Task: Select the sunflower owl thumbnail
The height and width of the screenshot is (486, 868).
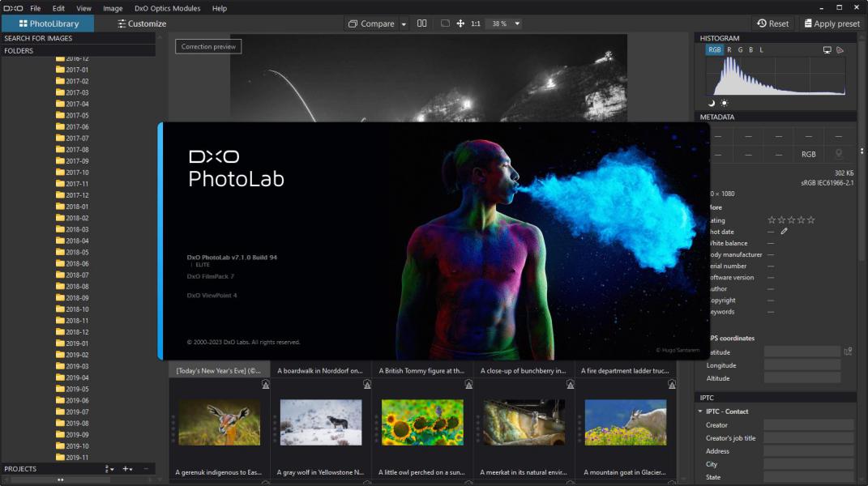Action: tap(422, 422)
